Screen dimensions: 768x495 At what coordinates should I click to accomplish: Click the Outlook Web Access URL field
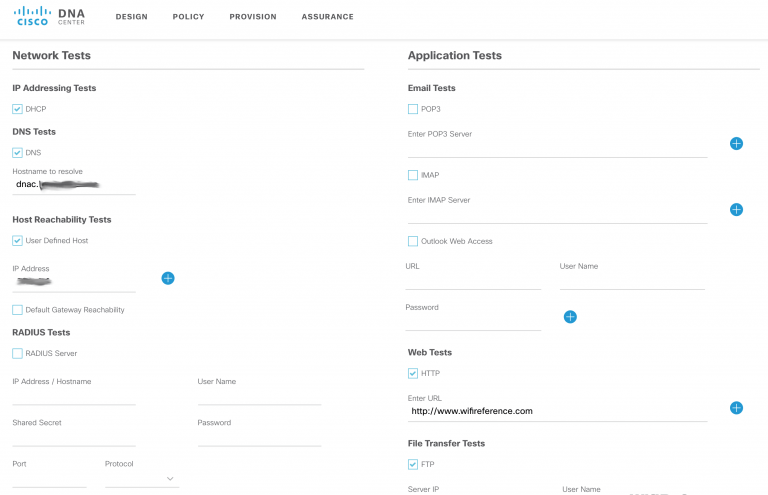pyautogui.click(x=473, y=281)
